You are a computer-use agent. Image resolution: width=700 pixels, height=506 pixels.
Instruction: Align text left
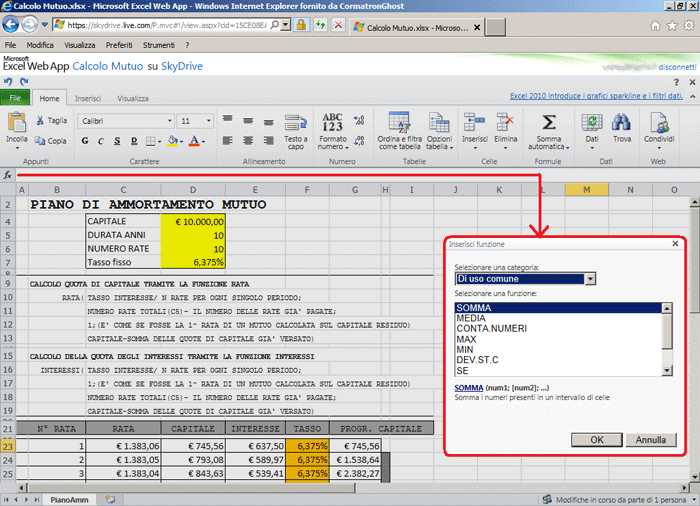(x=228, y=141)
